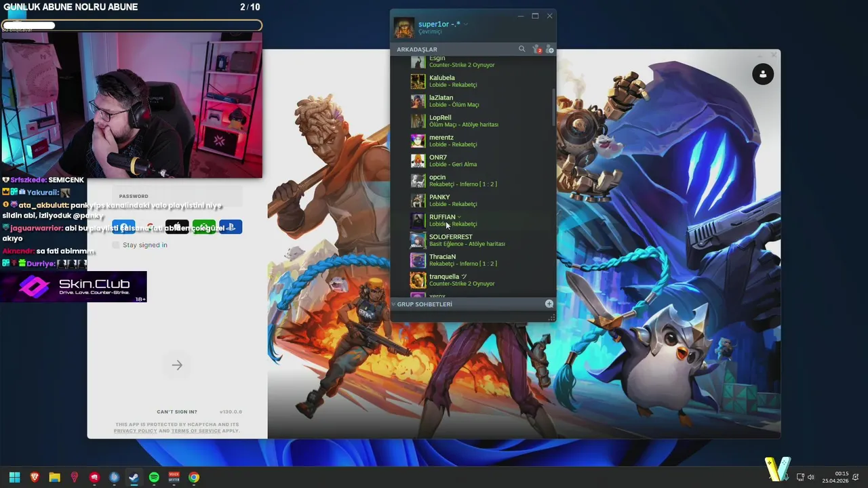Open the PRIVACY POLICY link
868x488 pixels.
pyautogui.click(x=135, y=431)
